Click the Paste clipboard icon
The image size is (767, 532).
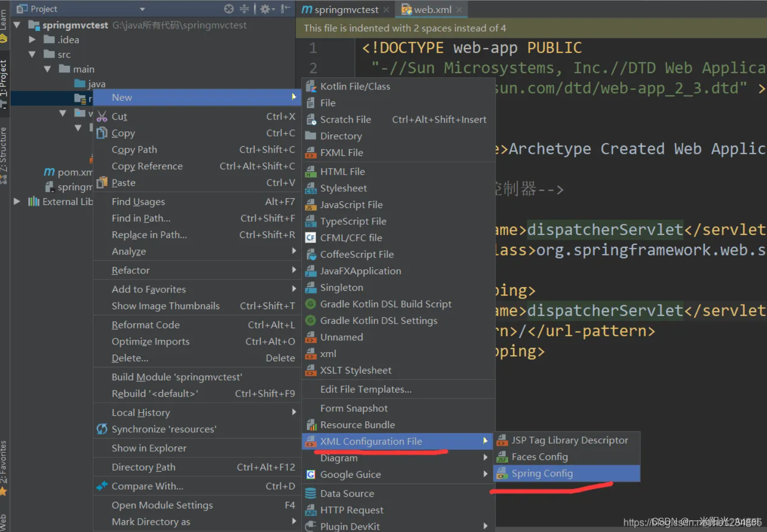pos(102,182)
